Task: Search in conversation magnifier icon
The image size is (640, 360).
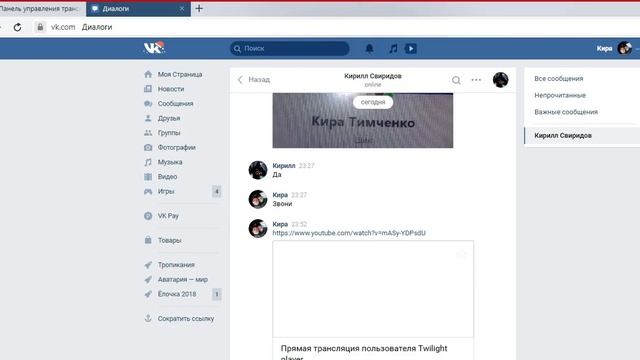Action: pyautogui.click(x=456, y=80)
